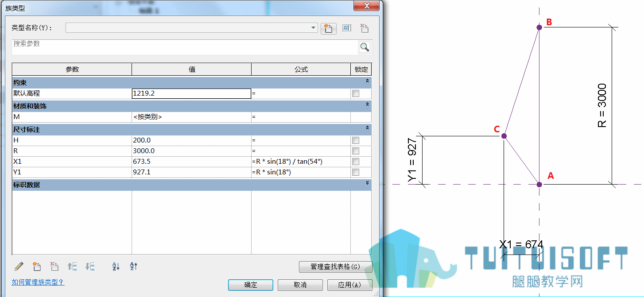Click in the 搜索参数 search field
The height and width of the screenshot is (297, 644).
click(185, 47)
